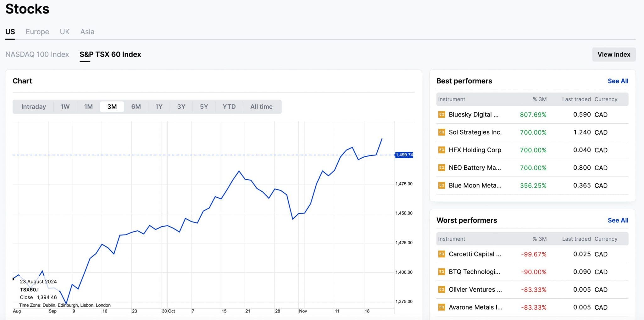Click the Best performers Instrument column header

click(x=452, y=99)
